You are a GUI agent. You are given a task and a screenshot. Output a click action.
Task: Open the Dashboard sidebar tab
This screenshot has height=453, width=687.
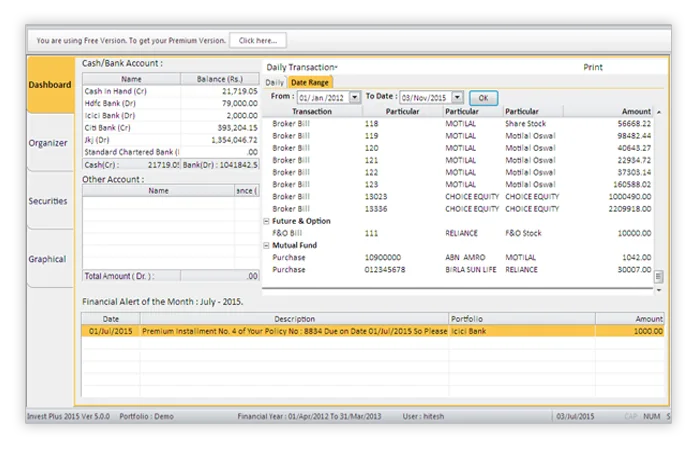50,85
